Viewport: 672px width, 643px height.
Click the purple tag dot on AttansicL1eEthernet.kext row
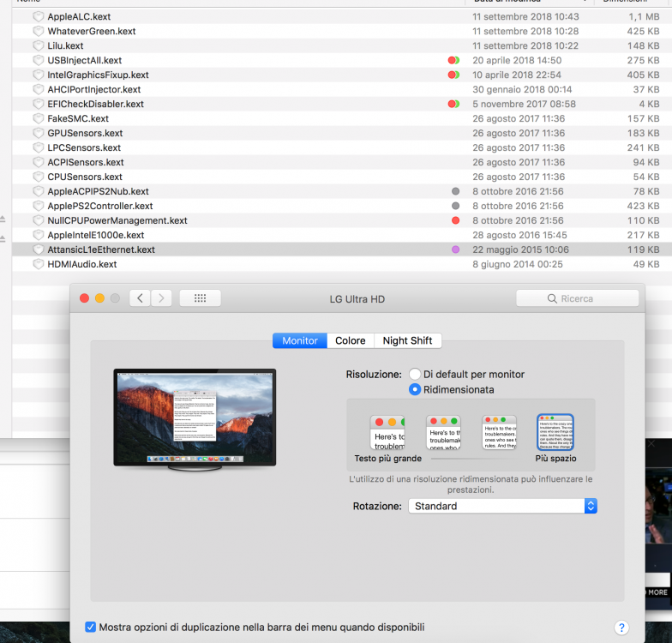click(456, 250)
